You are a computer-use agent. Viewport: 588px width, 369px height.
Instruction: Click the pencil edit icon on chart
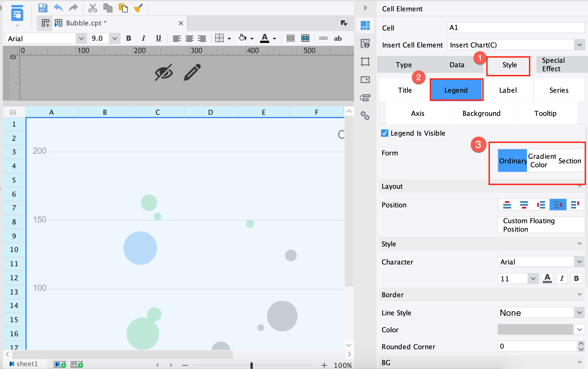192,72
